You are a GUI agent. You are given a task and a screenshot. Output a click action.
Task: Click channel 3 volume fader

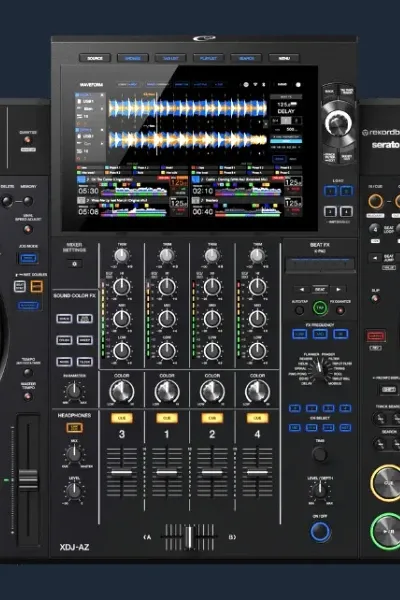(122, 472)
